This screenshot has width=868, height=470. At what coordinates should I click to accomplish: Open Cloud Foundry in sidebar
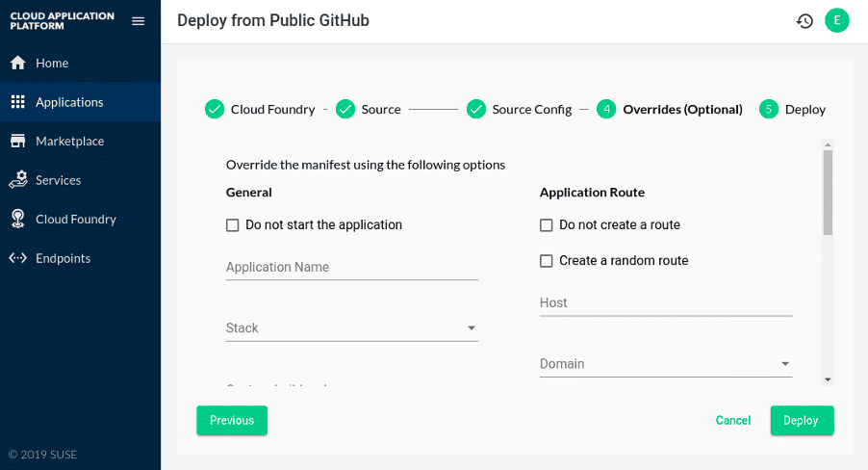pyautogui.click(x=80, y=219)
